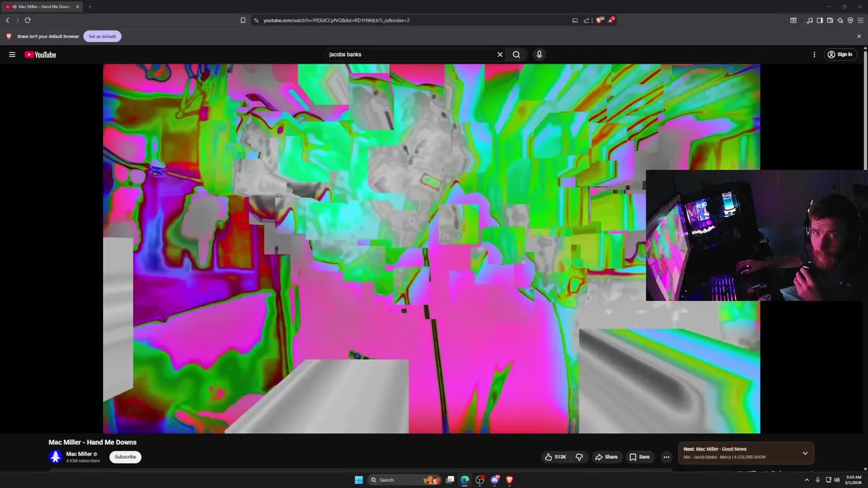Viewport: 868px width, 488px height.
Task: Go back in browser
Action: [7, 20]
